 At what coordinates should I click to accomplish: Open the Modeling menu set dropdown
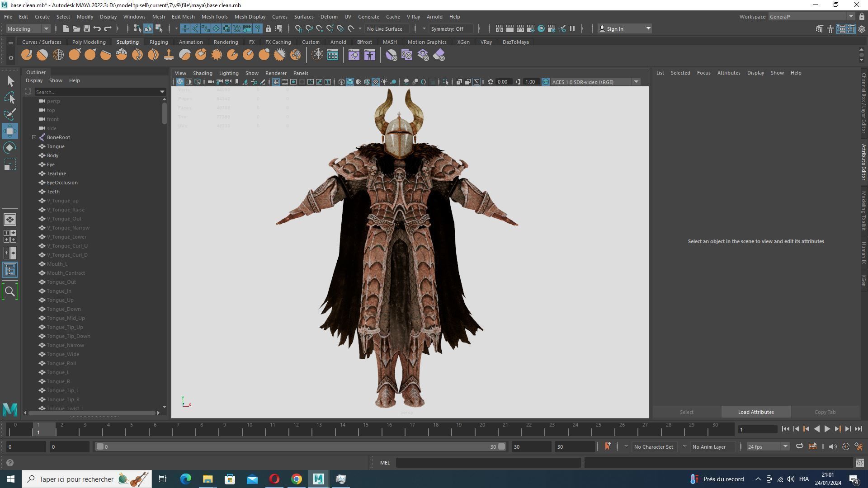28,29
